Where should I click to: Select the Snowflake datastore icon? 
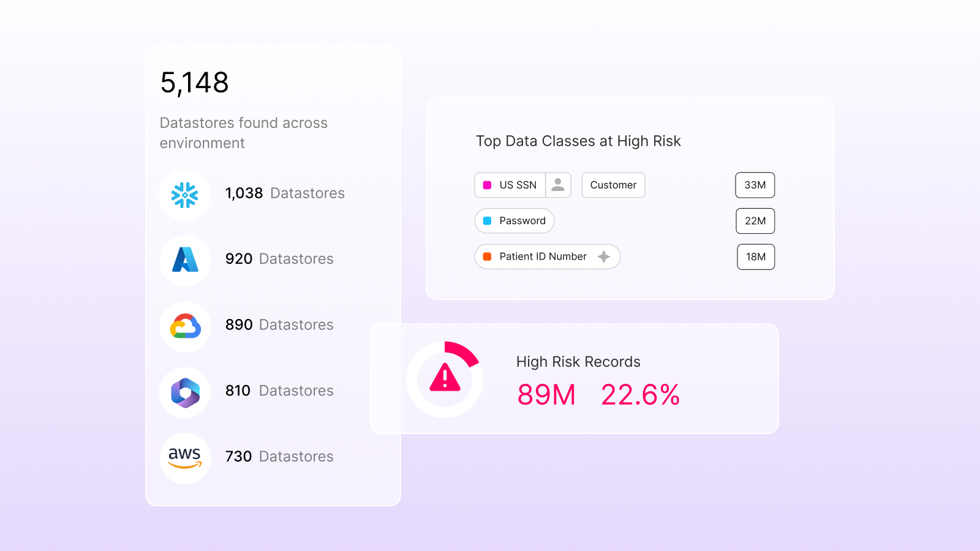pos(185,195)
